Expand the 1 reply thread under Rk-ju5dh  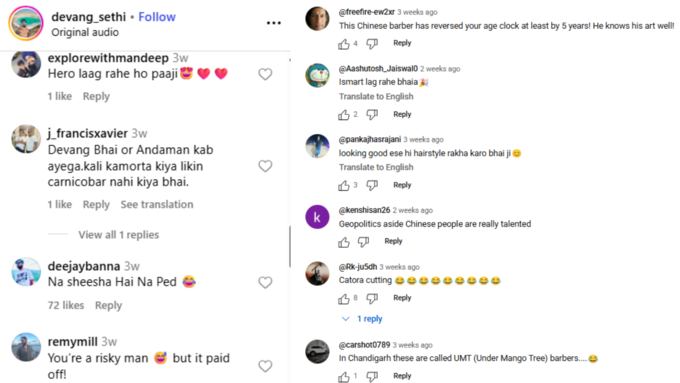pyautogui.click(x=362, y=319)
